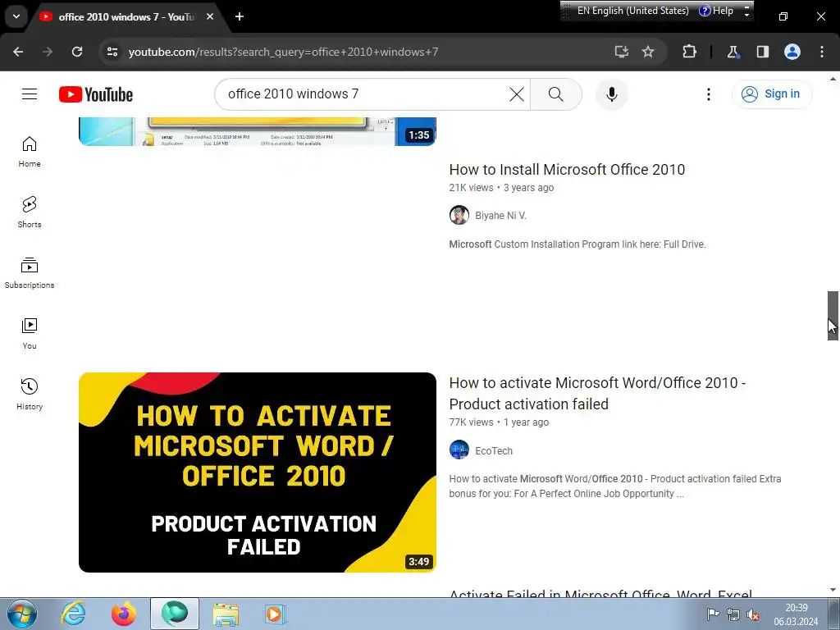Bookmark this page with star
This screenshot has width=840, height=630.
point(648,52)
